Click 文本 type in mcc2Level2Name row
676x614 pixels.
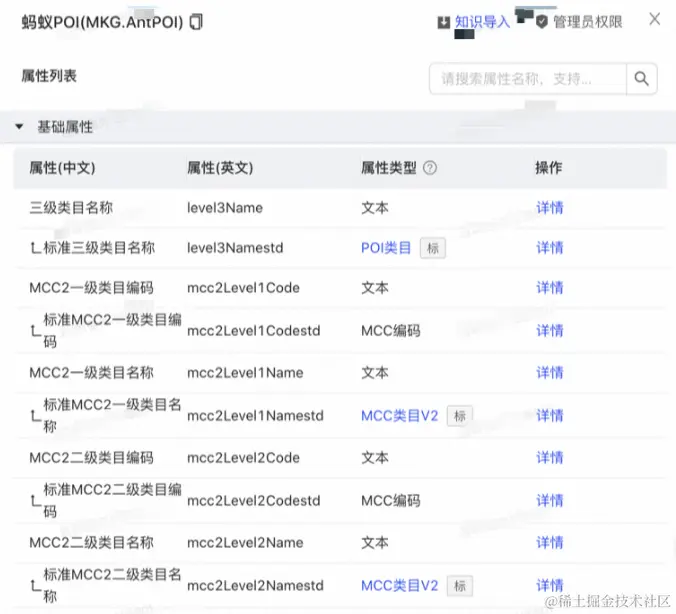point(375,542)
